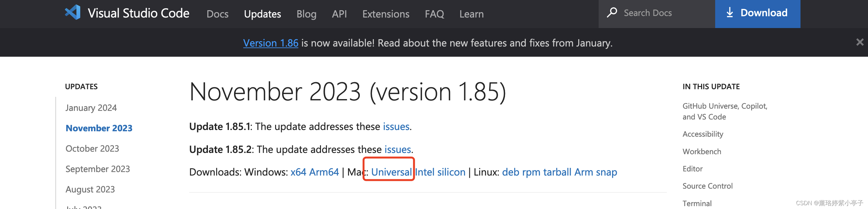This screenshot has width=868, height=209.
Task: Open the Extensions page
Action: pos(386,14)
